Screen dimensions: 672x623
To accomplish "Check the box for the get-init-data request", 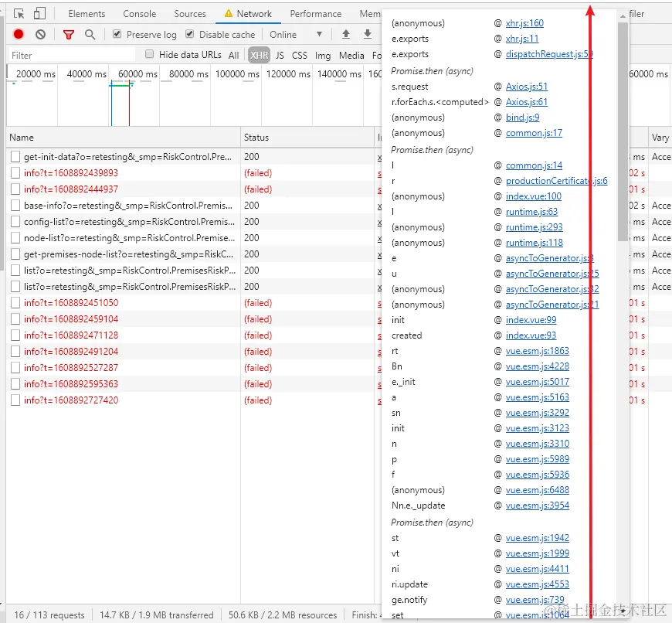I will (x=15, y=157).
